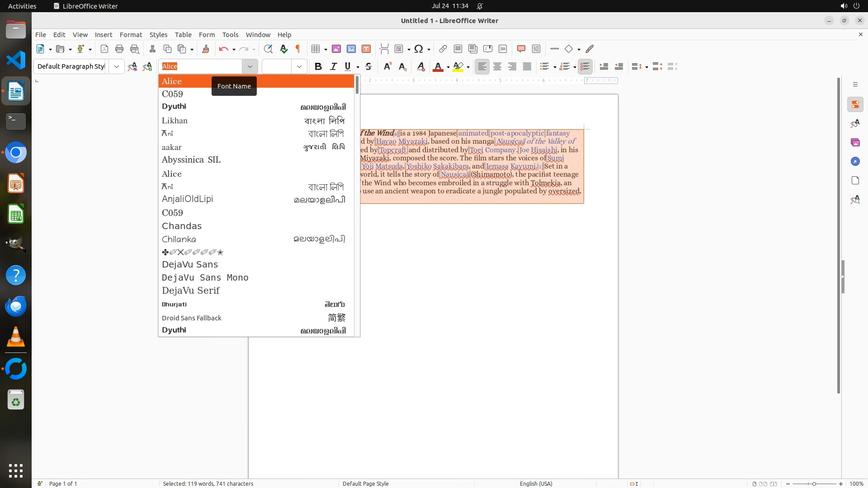The height and width of the screenshot is (488, 868).
Task: Open the Paragraph Style dropdown arrow
Action: 116,66
